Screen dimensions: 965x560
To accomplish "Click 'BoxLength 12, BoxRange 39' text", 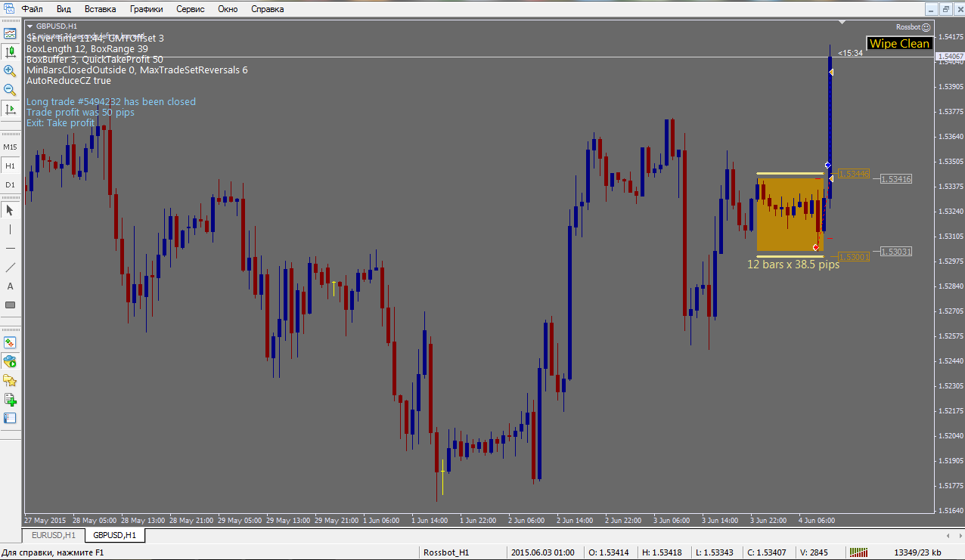I will (x=87, y=48).
